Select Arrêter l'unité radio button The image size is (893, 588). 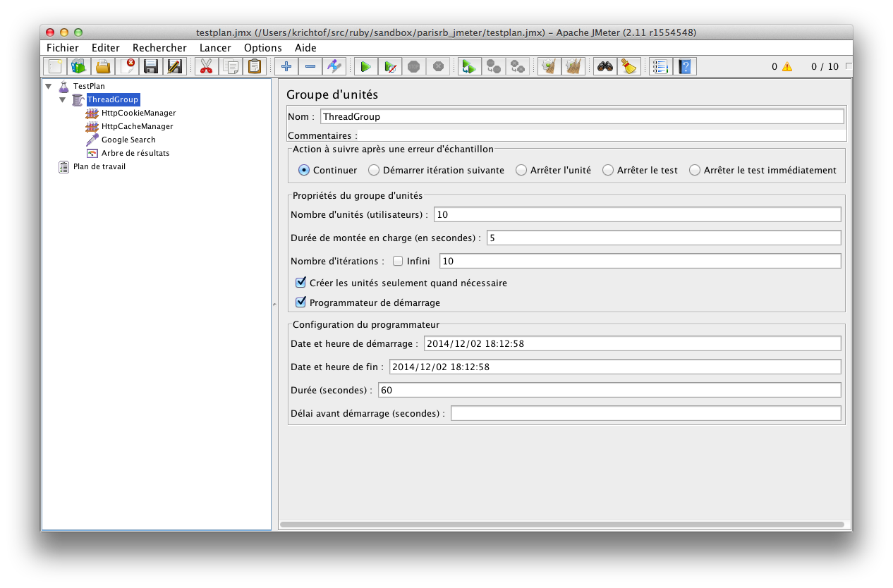pyautogui.click(x=521, y=170)
